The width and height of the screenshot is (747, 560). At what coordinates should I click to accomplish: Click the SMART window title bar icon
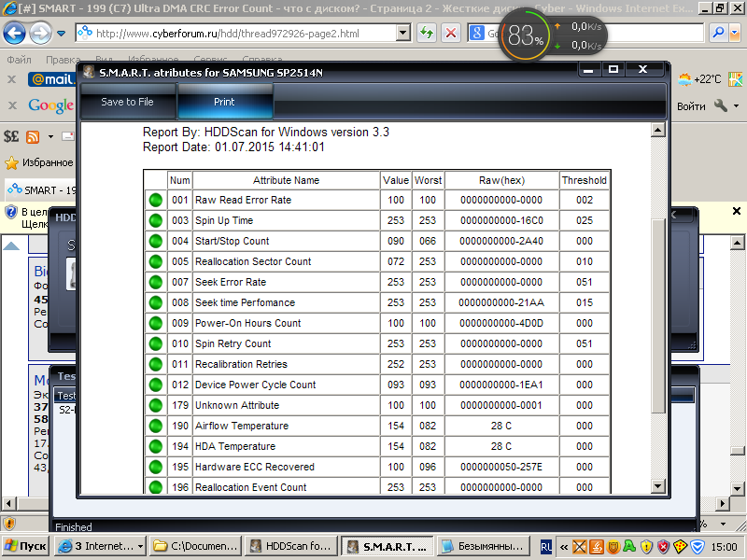tap(88, 73)
